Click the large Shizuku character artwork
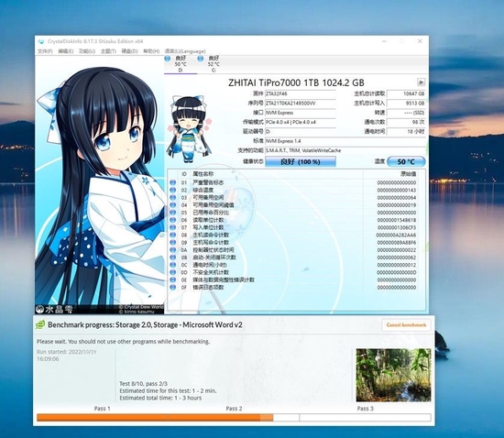 point(100,185)
